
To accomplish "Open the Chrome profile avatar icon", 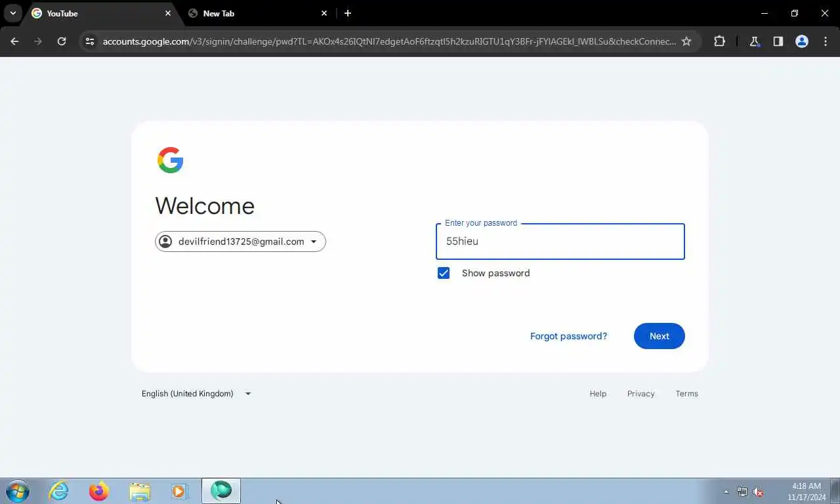I will (x=802, y=41).
